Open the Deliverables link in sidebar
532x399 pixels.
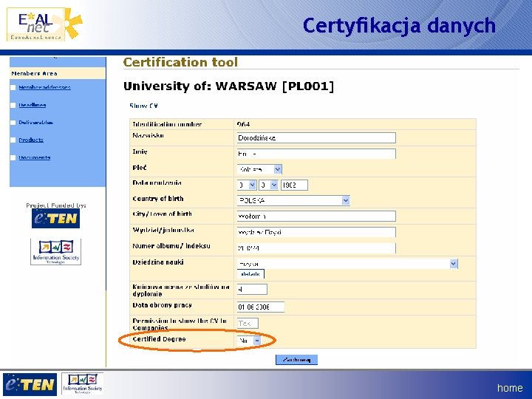[x=36, y=123]
